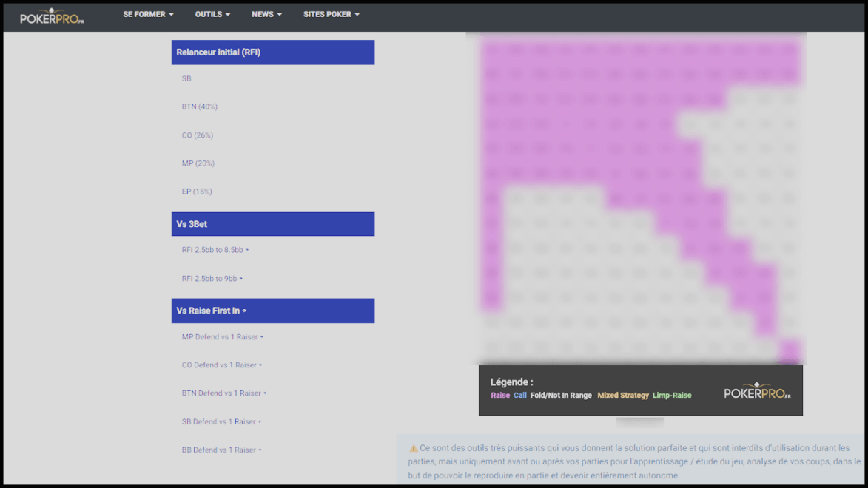Choose the CO (26%) range
The image size is (868, 488).
(x=198, y=135)
